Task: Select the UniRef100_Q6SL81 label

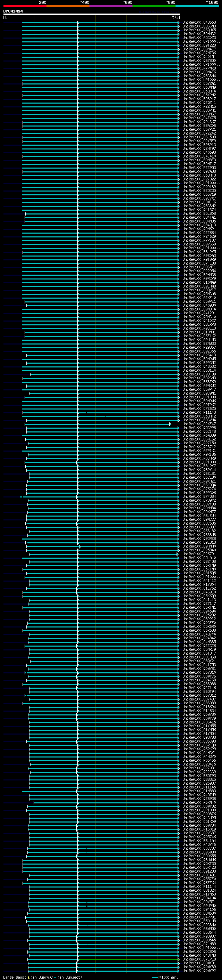Action: [199, 473]
